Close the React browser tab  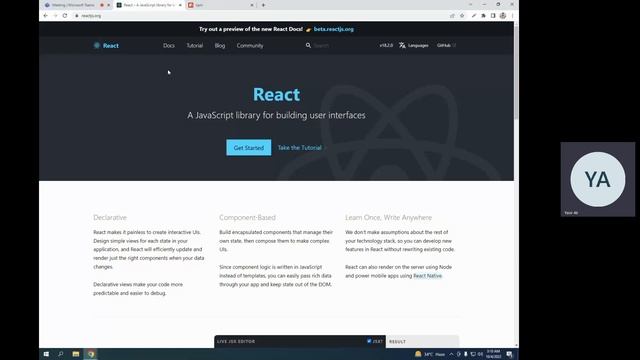click(180, 5)
